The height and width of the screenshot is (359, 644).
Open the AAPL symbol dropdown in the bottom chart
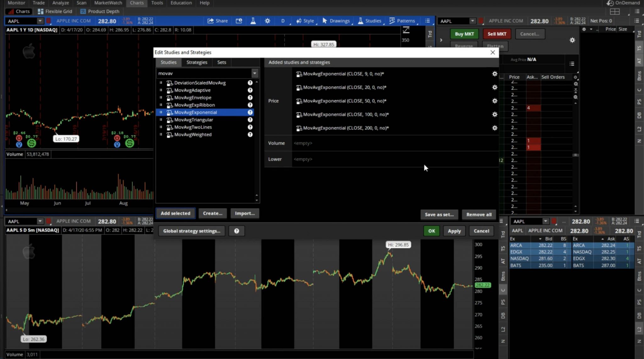40,221
